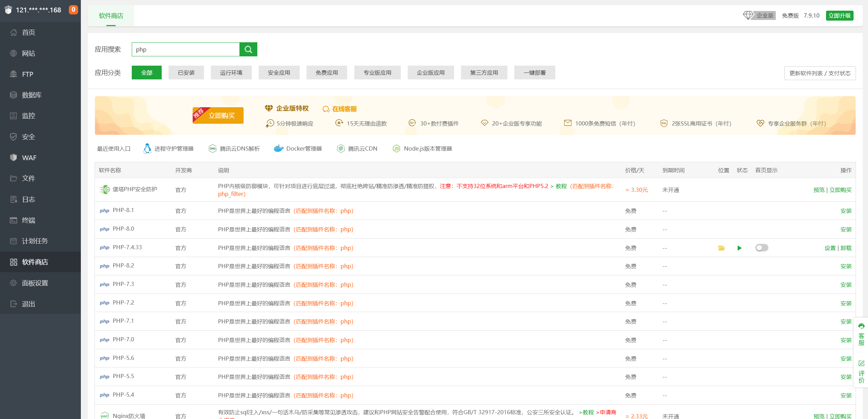Click the 立即升级 button

click(x=839, y=15)
